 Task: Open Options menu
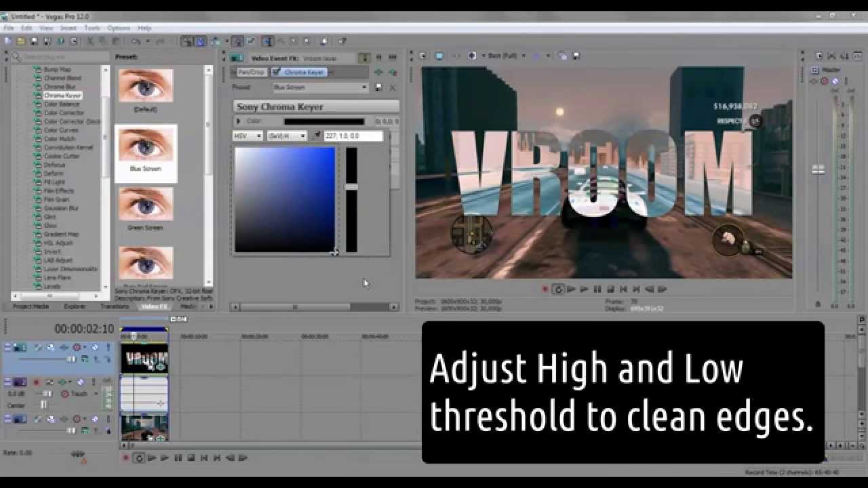[x=119, y=28]
